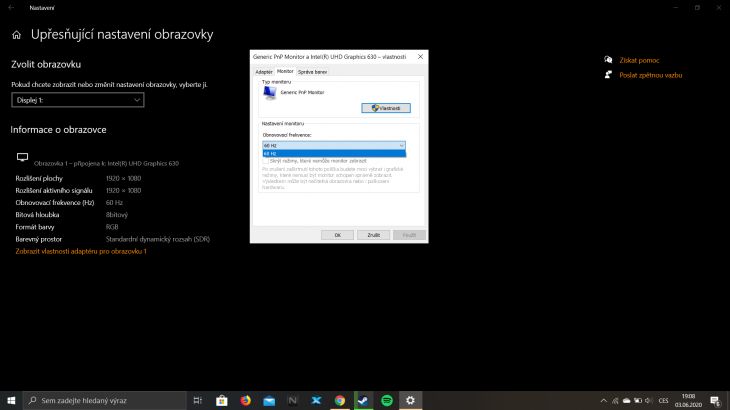Click the Obnovovací frekvence (Hz) 60 Hz value
This screenshot has height=410, width=730.
[x=114, y=202]
